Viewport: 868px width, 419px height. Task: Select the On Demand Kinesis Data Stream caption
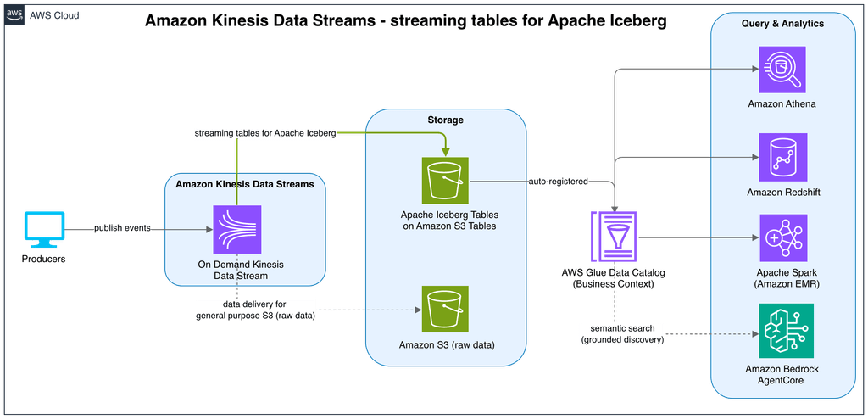pyautogui.click(x=240, y=270)
